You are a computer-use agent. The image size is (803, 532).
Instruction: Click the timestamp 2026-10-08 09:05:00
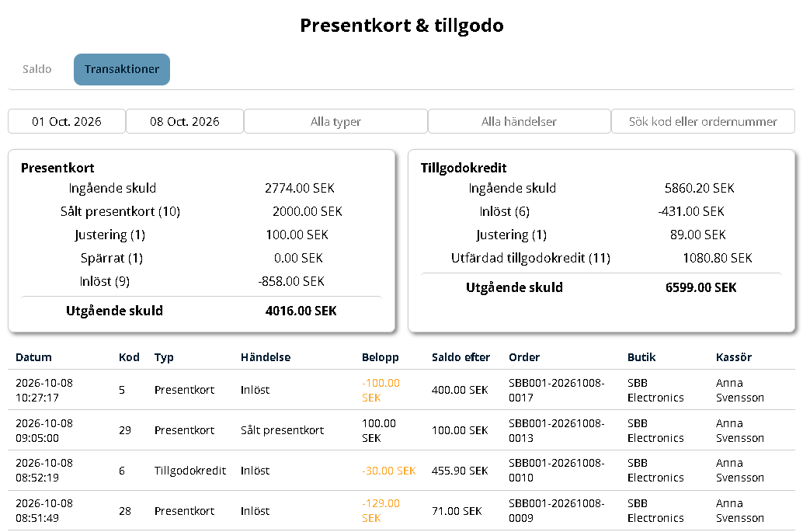point(44,430)
